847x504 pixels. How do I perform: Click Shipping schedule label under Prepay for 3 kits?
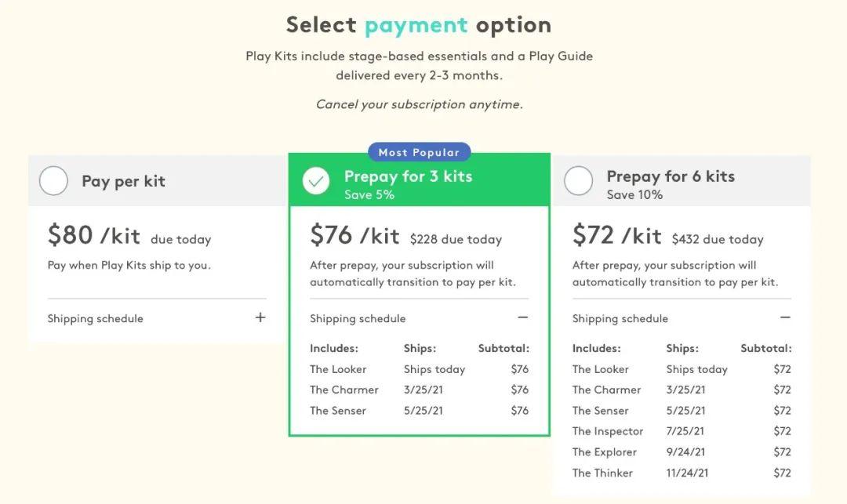click(x=358, y=318)
